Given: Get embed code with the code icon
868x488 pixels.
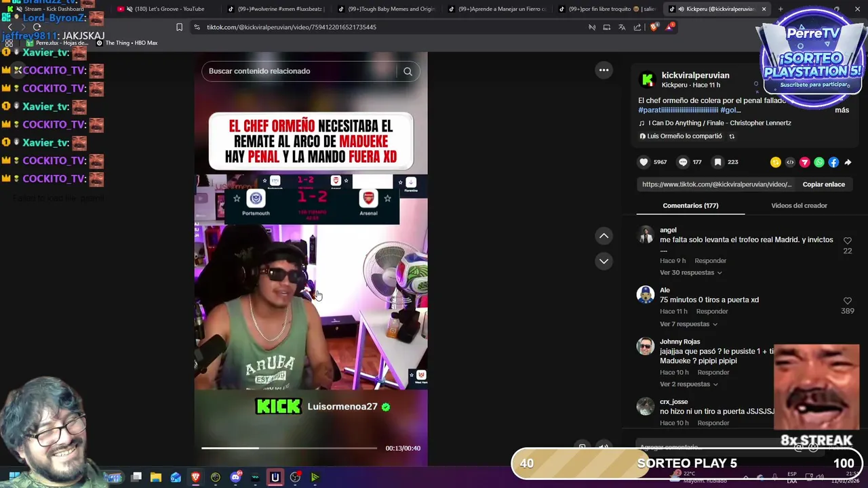Looking at the screenshot, I should click(x=790, y=162).
